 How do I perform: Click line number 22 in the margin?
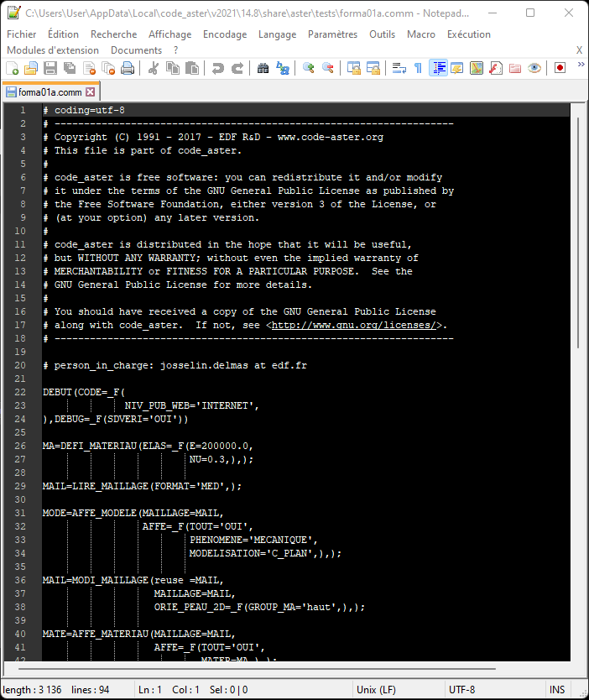tap(20, 393)
